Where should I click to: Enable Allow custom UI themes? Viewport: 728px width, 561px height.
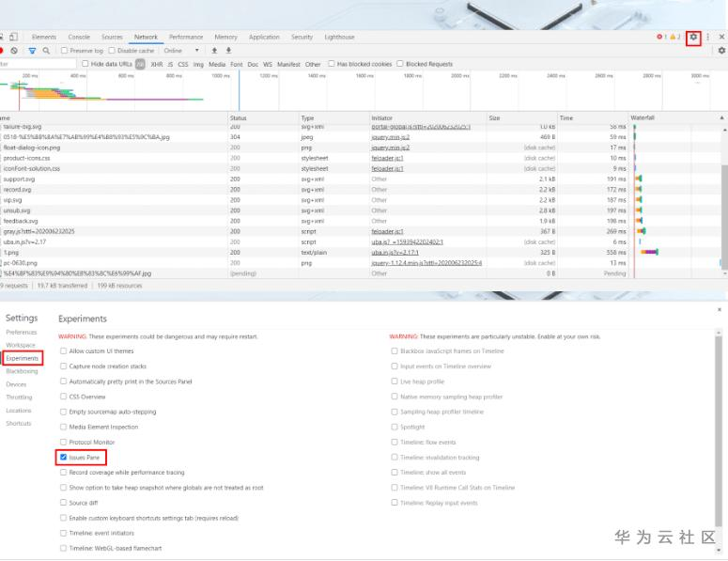(x=63, y=351)
